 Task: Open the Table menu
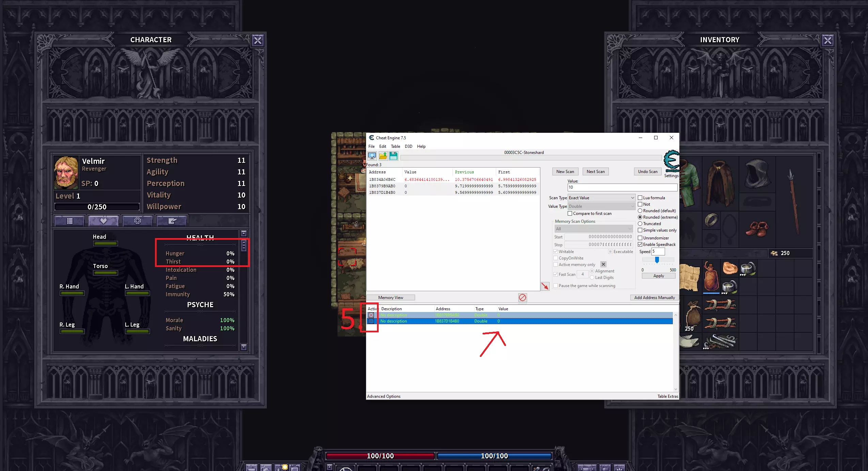[x=395, y=146]
